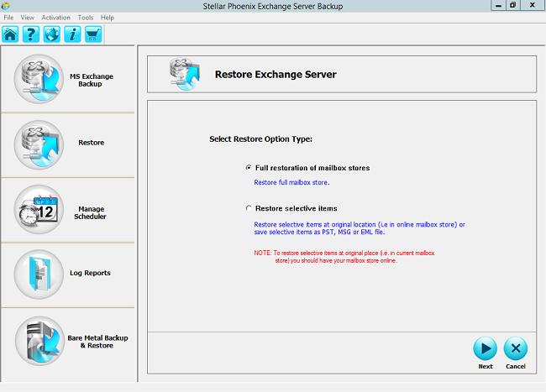Image resolution: width=546 pixels, height=392 pixels.
Task: Minimize the application window
Action: tap(498, 5)
